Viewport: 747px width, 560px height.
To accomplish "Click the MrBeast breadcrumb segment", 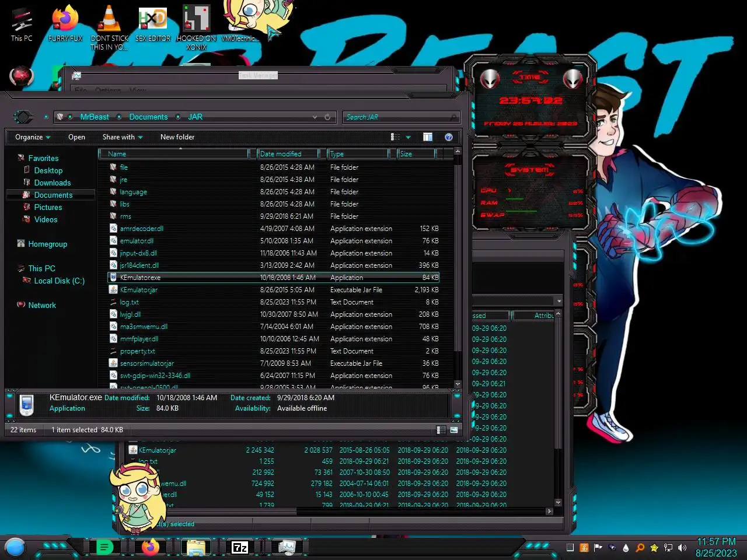I will (x=95, y=117).
